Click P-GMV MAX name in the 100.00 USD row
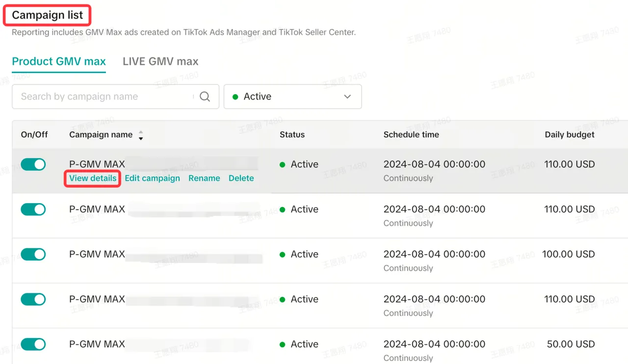This screenshot has height=364, width=628. coord(97,254)
